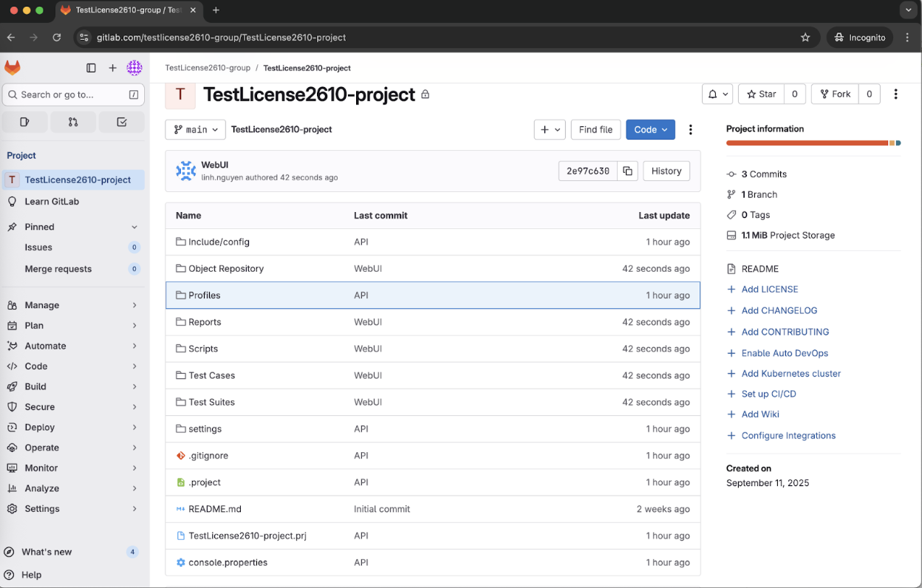Copy the commit SHA using the copy icon
Screen dimensions: 922x588
626,171
